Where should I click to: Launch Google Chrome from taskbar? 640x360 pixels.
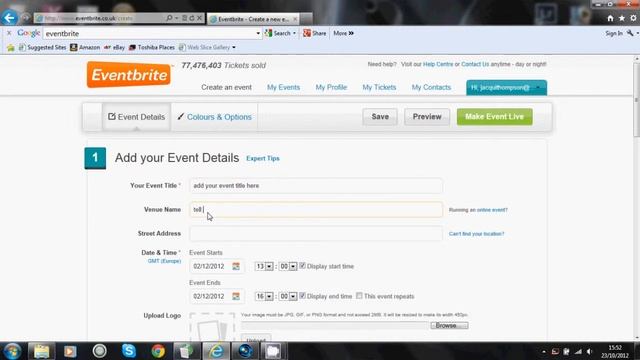[158, 351]
